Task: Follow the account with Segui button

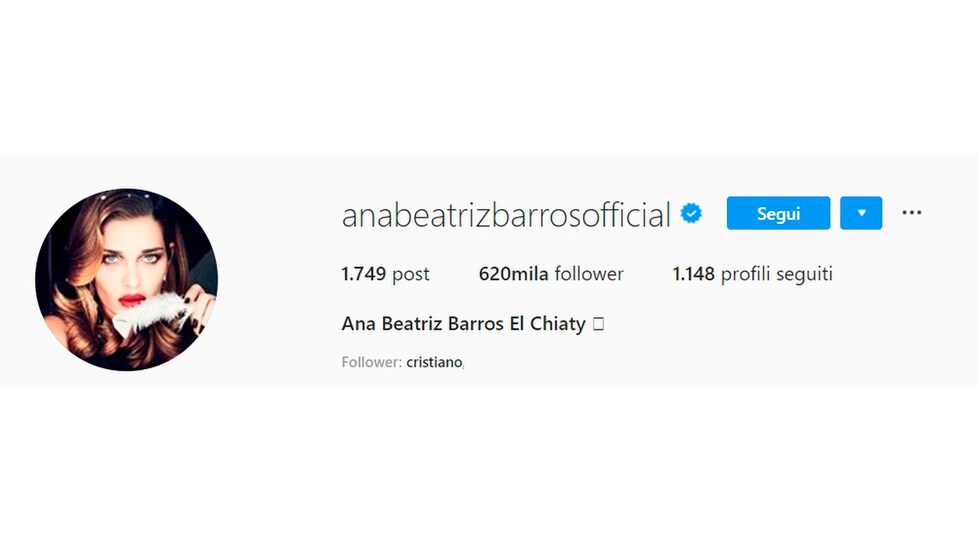Action: [x=778, y=213]
